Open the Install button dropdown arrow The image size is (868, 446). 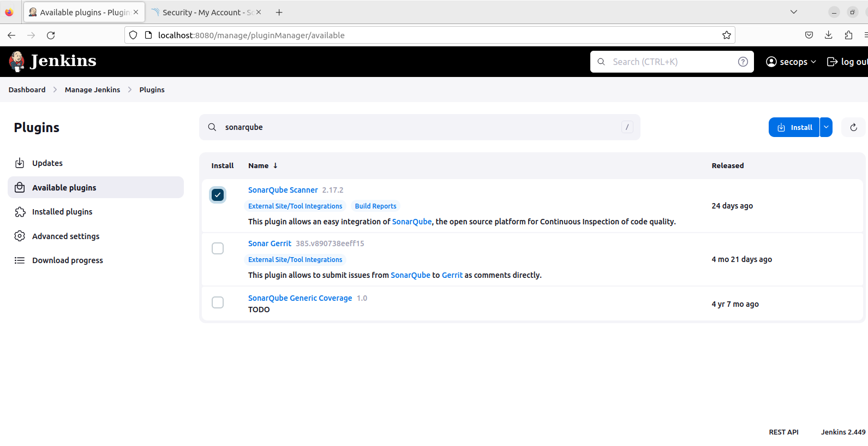[826, 127]
